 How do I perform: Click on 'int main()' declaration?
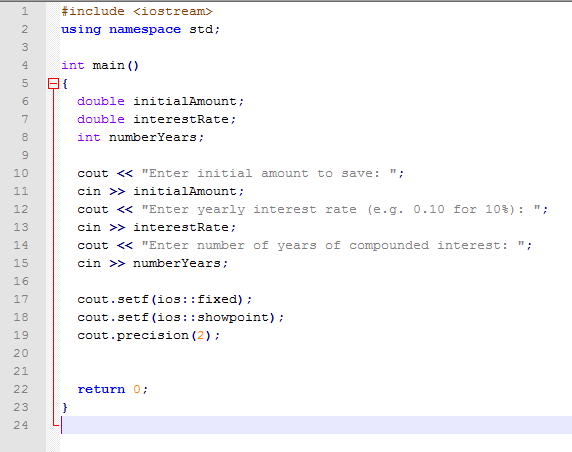click(x=100, y=65)
